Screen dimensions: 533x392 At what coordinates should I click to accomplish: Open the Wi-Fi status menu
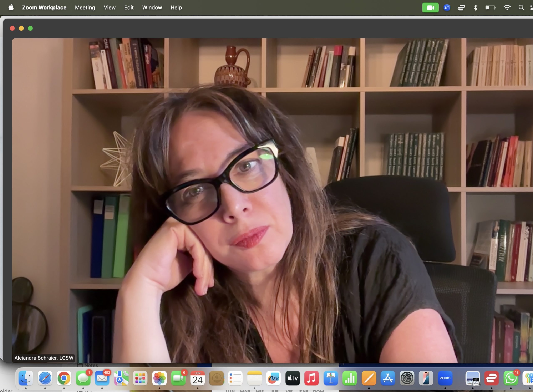(507, 7)
